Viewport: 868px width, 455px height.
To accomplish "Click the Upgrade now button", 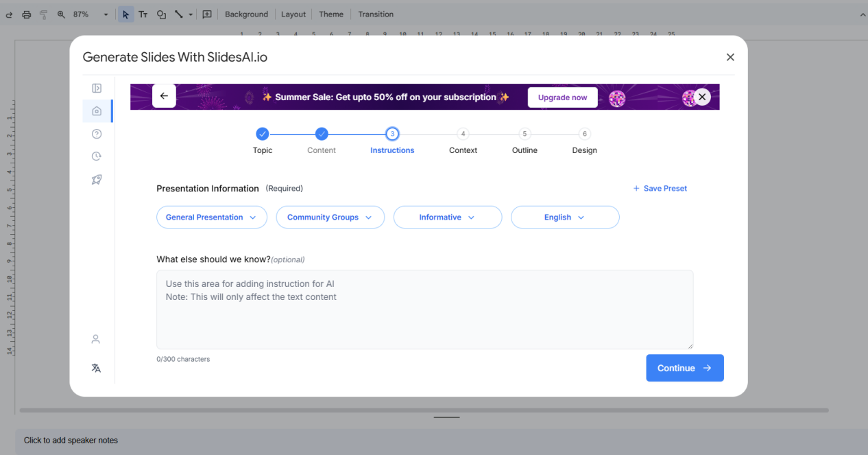I will 562,97.
